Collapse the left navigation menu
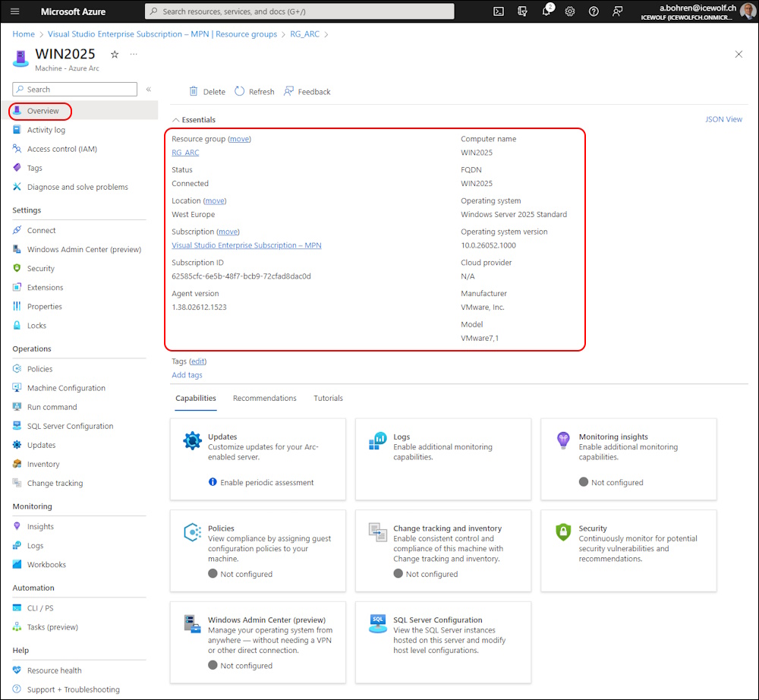Viewport: 759px width, 700px height. pyautogui.click(x=149, y=89)
